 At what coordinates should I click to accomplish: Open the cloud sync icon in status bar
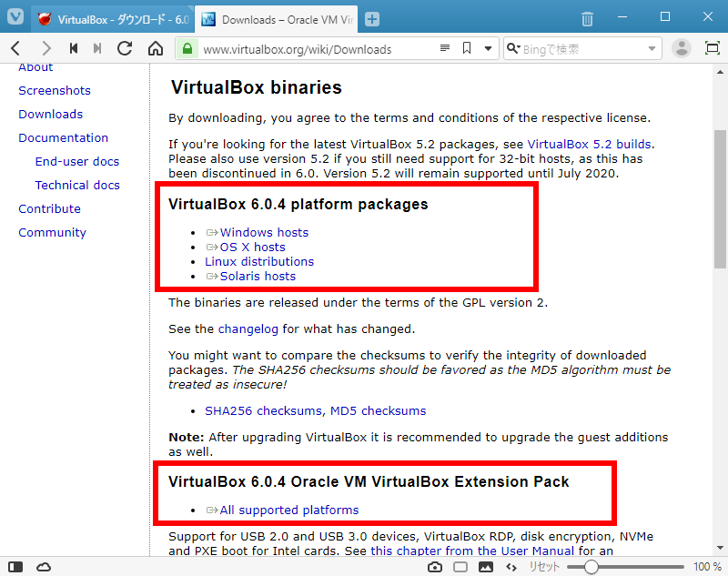point(44,566)
